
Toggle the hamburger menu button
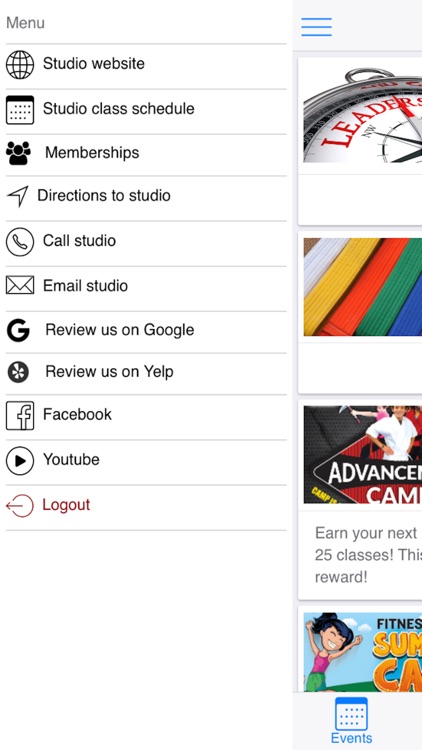click(317, 26)
